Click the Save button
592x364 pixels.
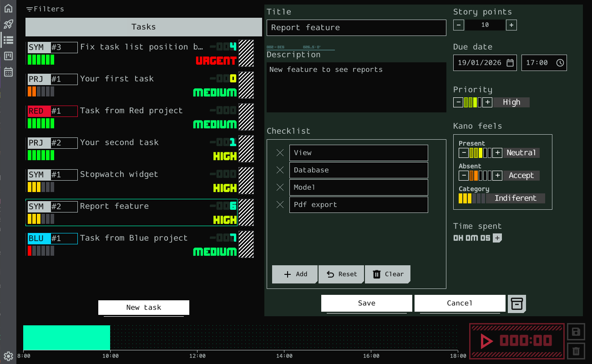[x=366, y=303]
